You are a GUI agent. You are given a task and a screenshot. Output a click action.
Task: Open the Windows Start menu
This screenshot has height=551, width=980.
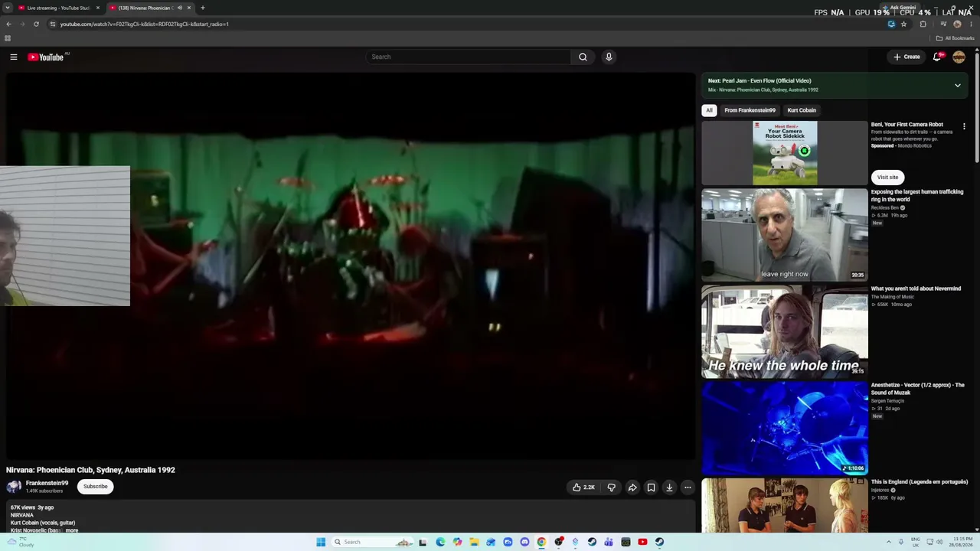coord(321,542)
